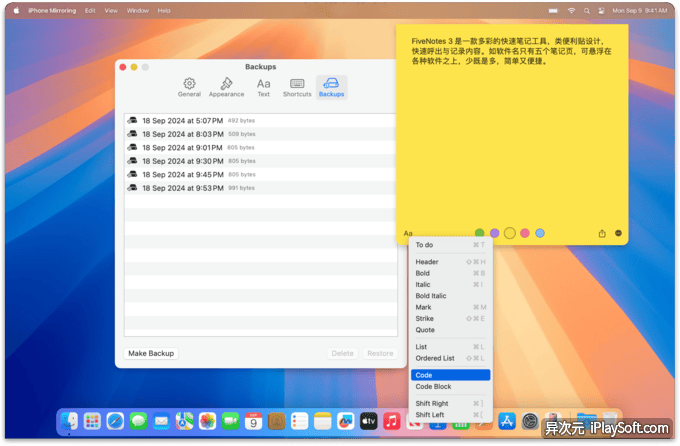Viewport: 680px width, 446px height.
Task: Switch to the green note
Action: click(x=480, y=233)
